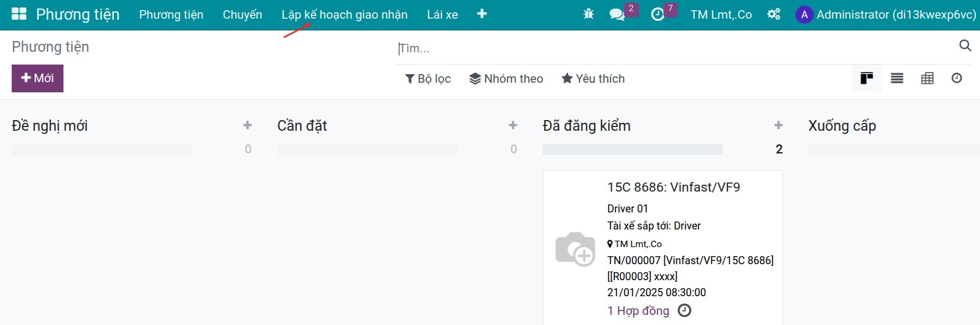Open the apps grid home menu
The width and height of the screenshot is (980, 325).
click(19, 14)
